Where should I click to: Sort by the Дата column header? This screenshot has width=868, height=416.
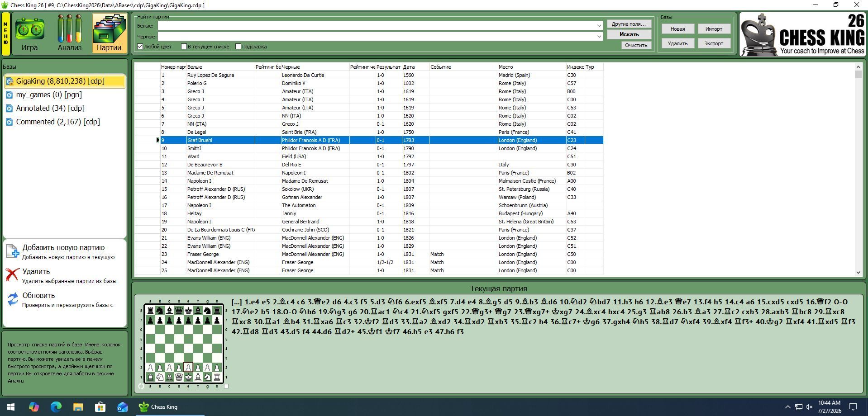415,67
